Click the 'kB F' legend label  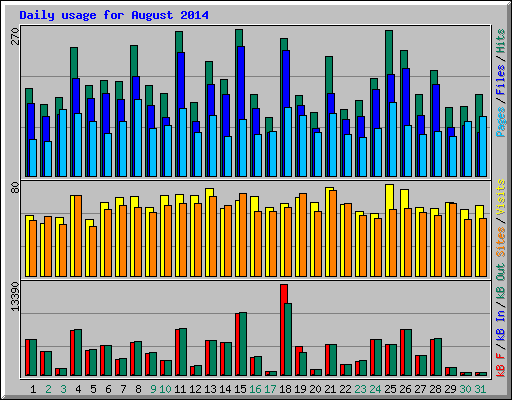click(x=500, y=364)
